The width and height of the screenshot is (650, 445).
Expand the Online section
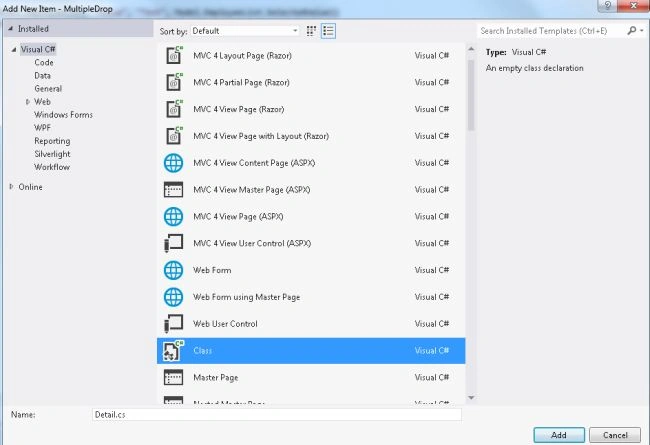[11, 187]
